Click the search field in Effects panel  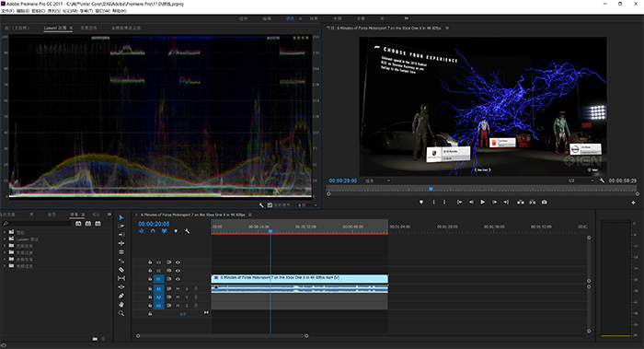[37, 223]
